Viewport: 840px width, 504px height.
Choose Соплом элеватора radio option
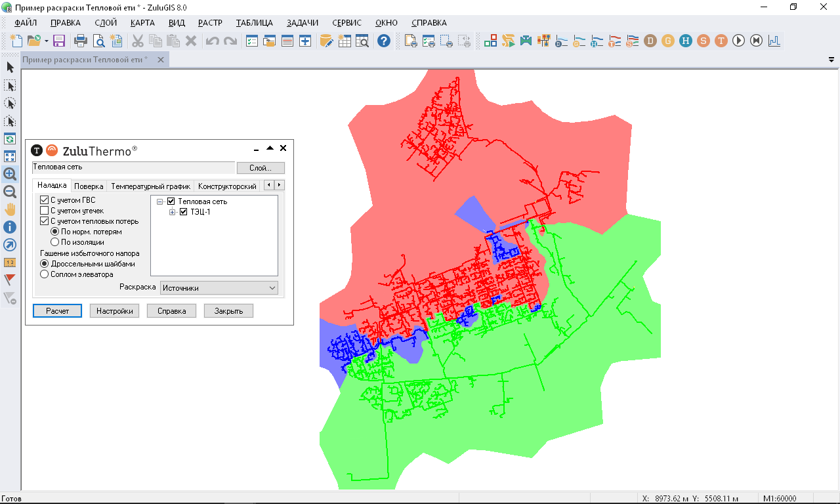pyautogui.click(x=45, y=274)
